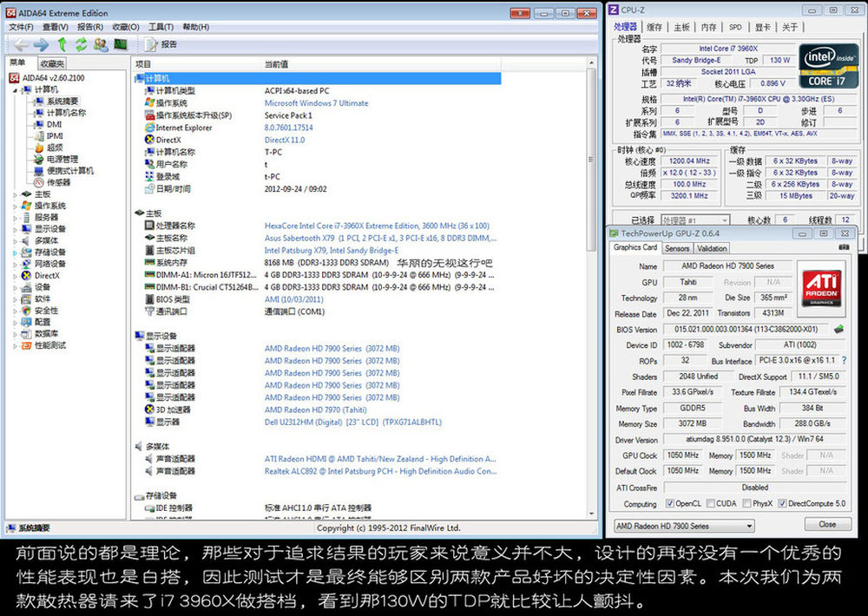Switch to Sensors tab in GPU-Z
Screen dimensions: 868x616
677,248
